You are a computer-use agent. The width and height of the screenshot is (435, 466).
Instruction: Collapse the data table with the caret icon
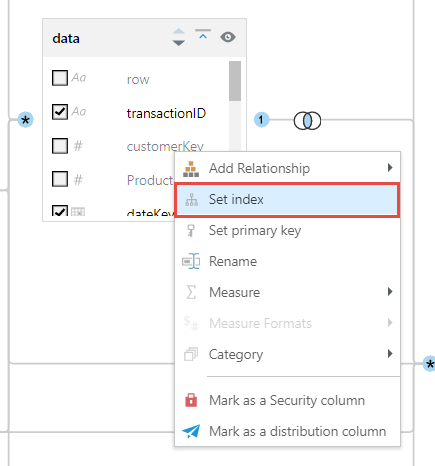click(x=203, y=35)
